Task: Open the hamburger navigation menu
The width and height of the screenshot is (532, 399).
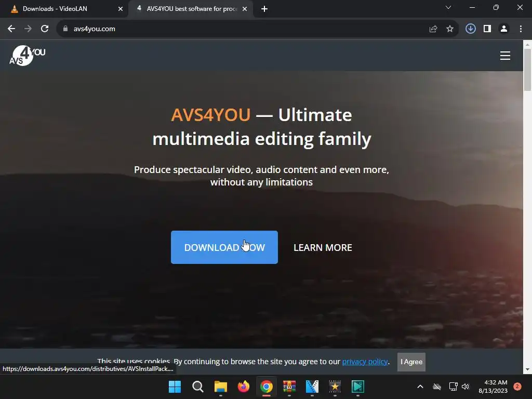Action: click(505, 56)
